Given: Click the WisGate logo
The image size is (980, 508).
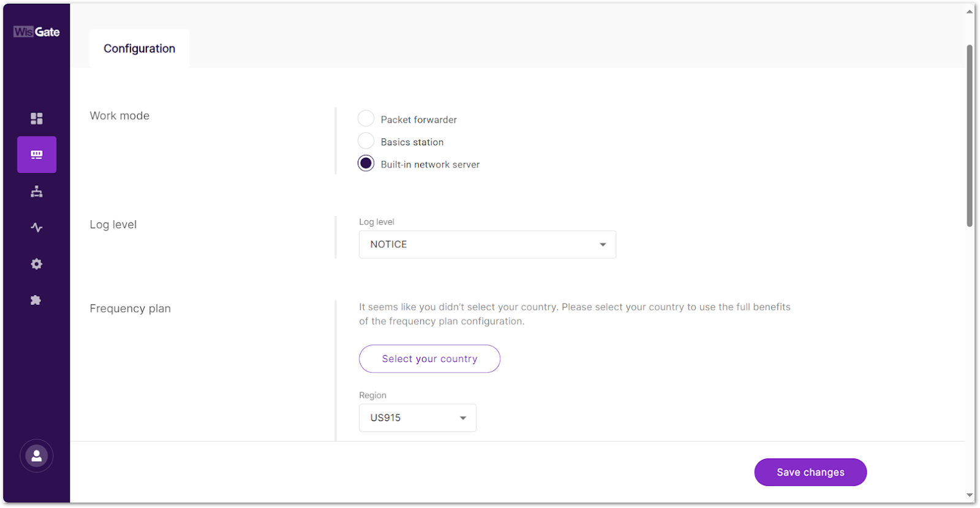Looking at the screenshot, I should [37, 32].
